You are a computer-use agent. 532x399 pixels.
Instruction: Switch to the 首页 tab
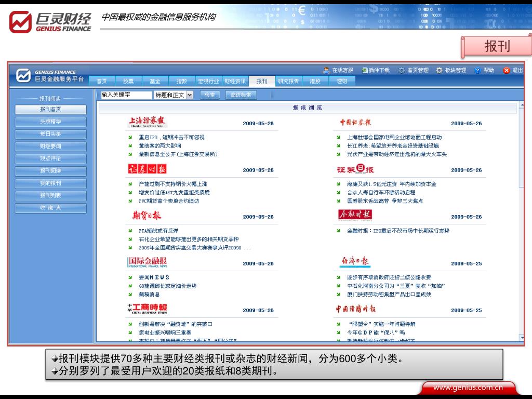tap(101, 81)
